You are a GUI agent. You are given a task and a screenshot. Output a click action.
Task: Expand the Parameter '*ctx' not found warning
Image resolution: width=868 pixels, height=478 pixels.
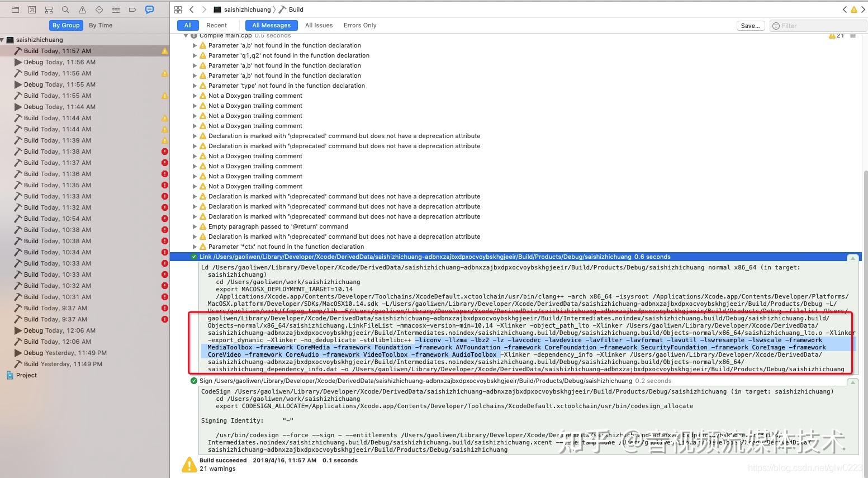click(x=195, y=247)
